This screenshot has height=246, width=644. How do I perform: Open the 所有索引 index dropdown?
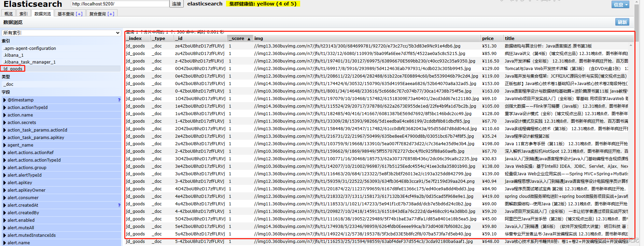click(x=61, y=33)
